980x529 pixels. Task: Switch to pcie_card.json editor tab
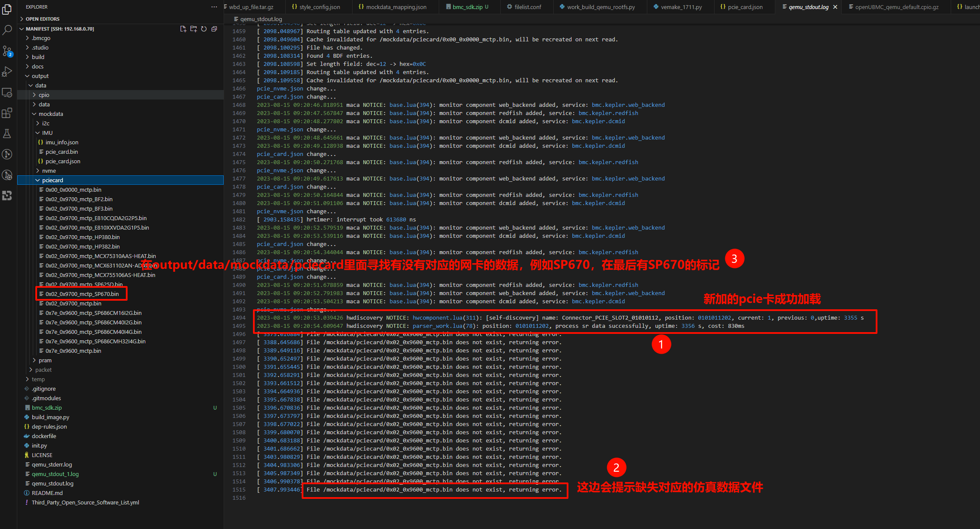(745, 7)
